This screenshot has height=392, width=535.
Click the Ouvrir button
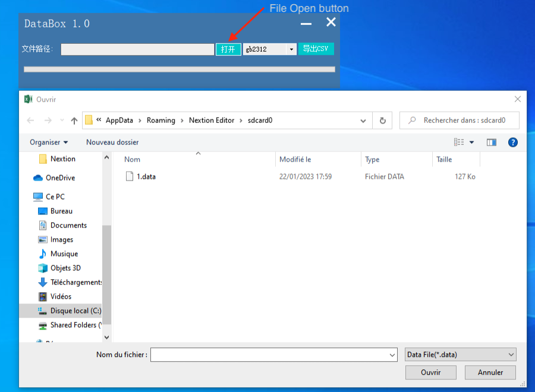[430, 372]
